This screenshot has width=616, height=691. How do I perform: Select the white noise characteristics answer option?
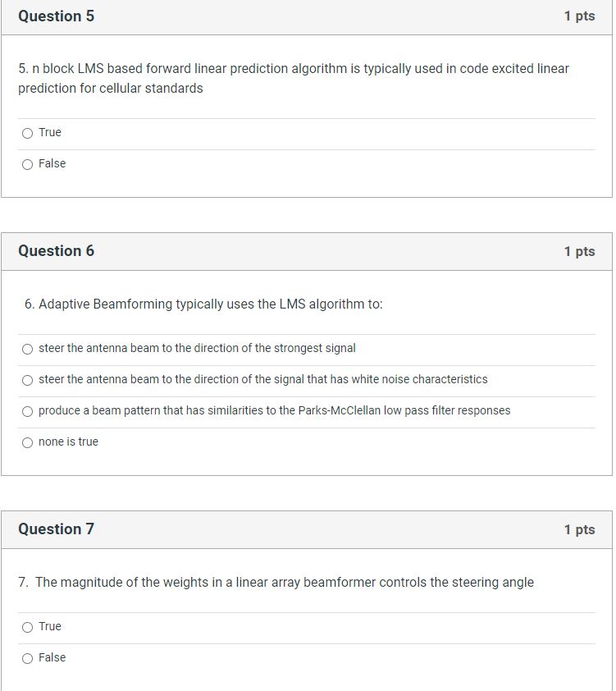[x=27, y=380]
